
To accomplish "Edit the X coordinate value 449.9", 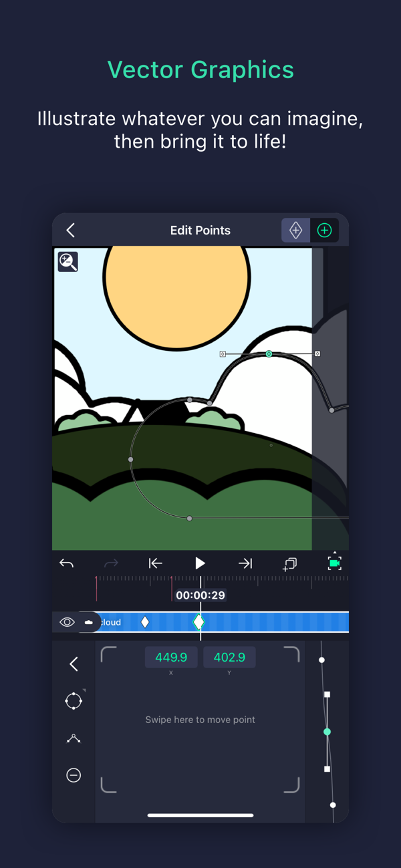I will click(x=171, y=658).
